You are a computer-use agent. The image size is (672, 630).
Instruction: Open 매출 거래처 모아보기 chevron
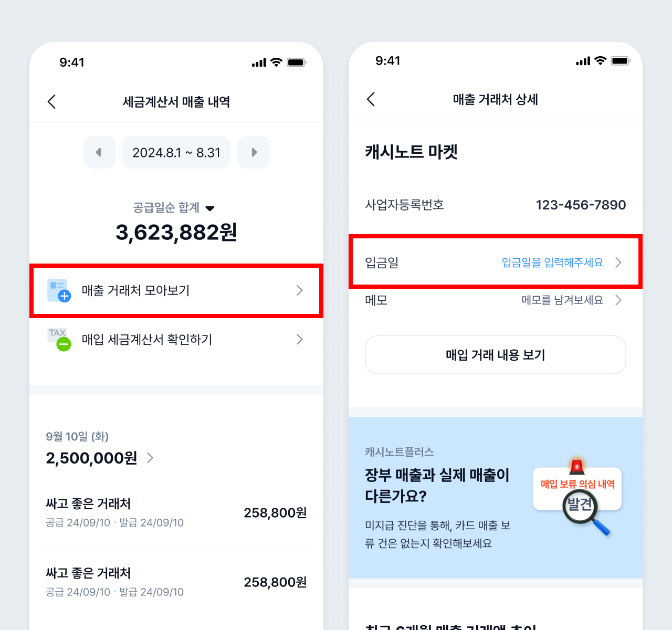300,290
